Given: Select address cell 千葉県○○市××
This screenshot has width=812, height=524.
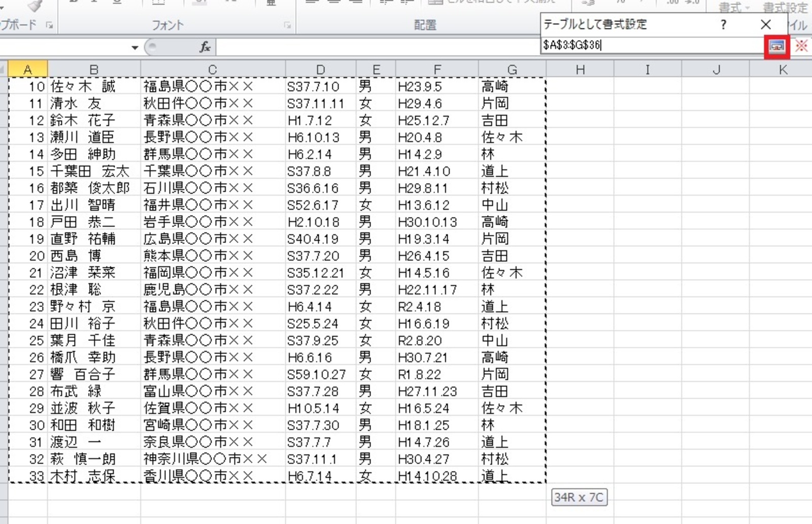Looking at the screenshot, I should pyautogui.click(x=213, y=171).
